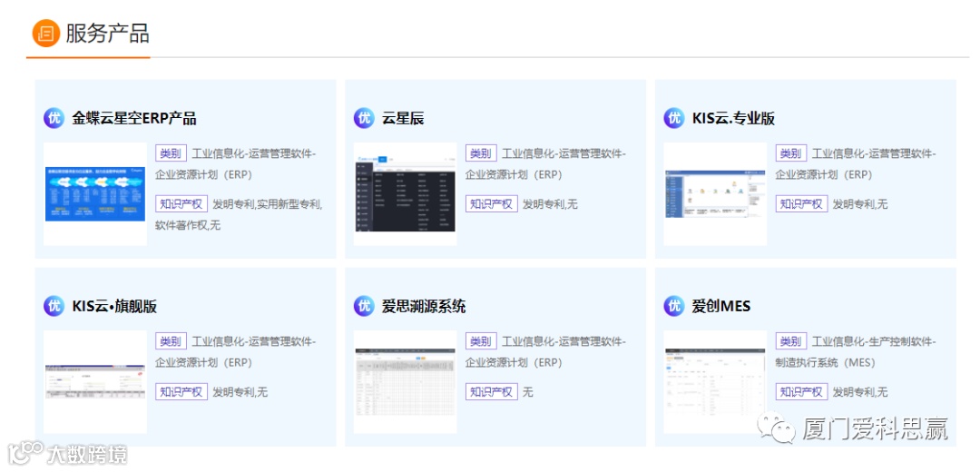This screenshot has width=980, height=472.
Task: Open the 爱思溯源系统 table screenshot thumbnail
Action: (x=405, y=382)
